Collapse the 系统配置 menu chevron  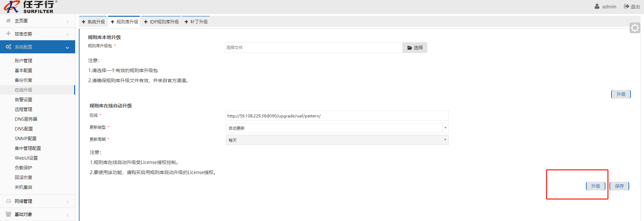[67, 48]
